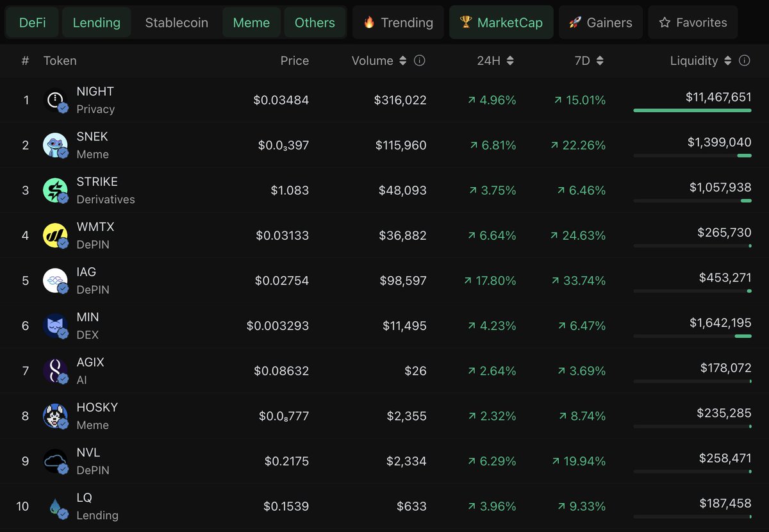Toggle the Others category filter
This screenshot has width=769, height=532.
coord(315,22)
